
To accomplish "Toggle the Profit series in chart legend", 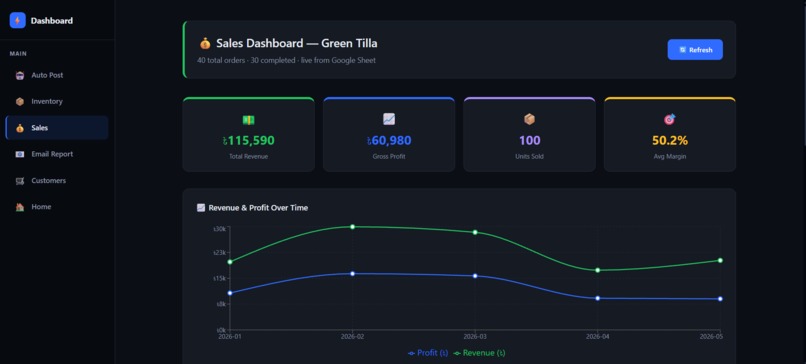I will point(428,353).
